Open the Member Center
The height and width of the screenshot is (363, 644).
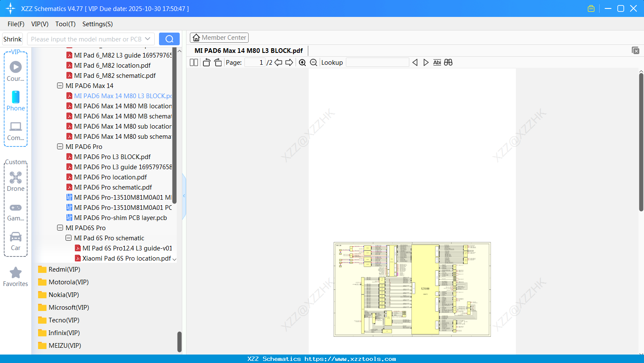pyautogui.click(x=219, y=38)
